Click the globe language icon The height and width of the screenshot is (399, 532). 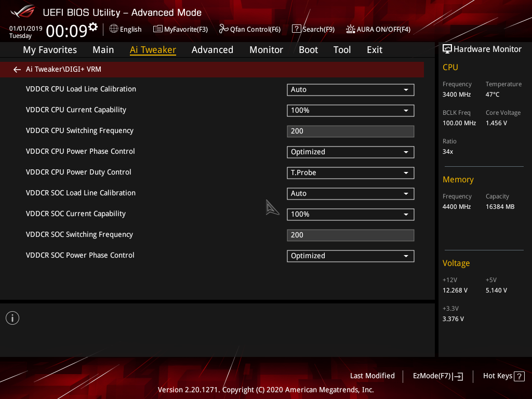(114, 29)
